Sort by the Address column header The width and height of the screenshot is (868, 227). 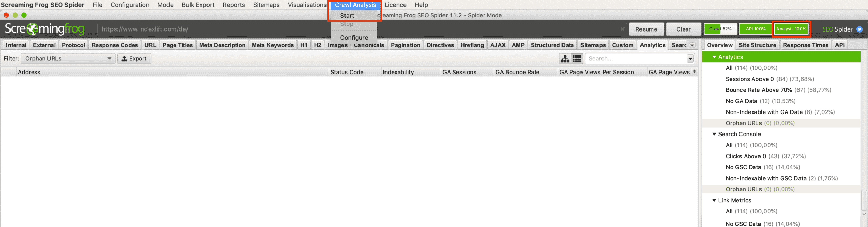(173, 72)
